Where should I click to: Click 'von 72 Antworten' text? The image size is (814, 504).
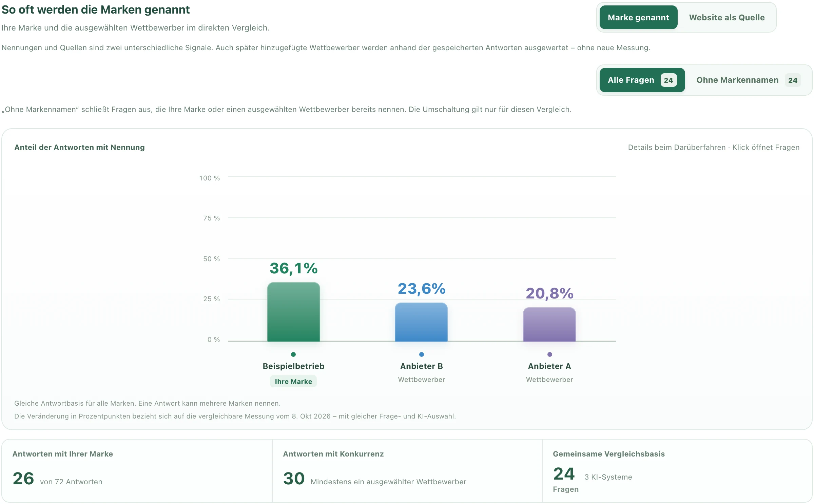(71, 482)
